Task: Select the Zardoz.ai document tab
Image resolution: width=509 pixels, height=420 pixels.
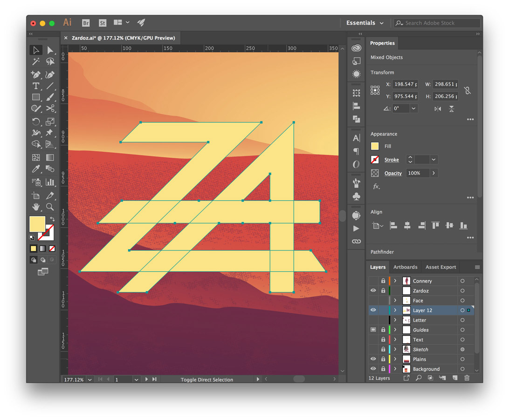Action: coord(123,38)
